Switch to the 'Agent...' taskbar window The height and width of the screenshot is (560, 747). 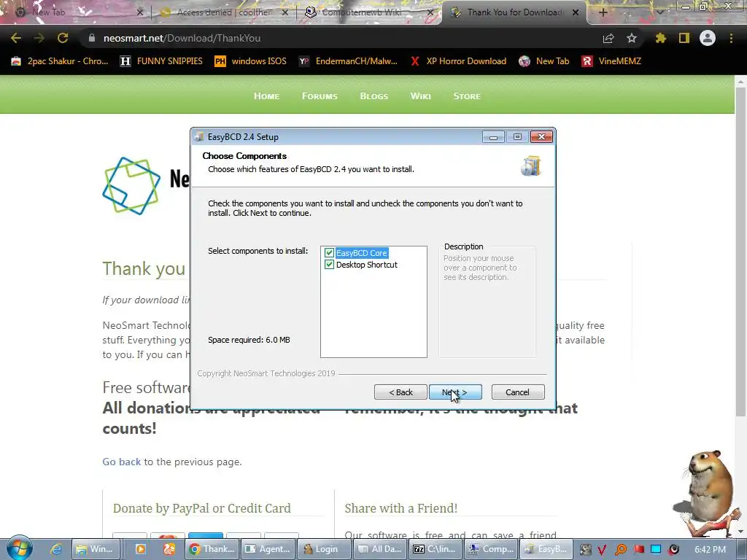click(268, 549)
